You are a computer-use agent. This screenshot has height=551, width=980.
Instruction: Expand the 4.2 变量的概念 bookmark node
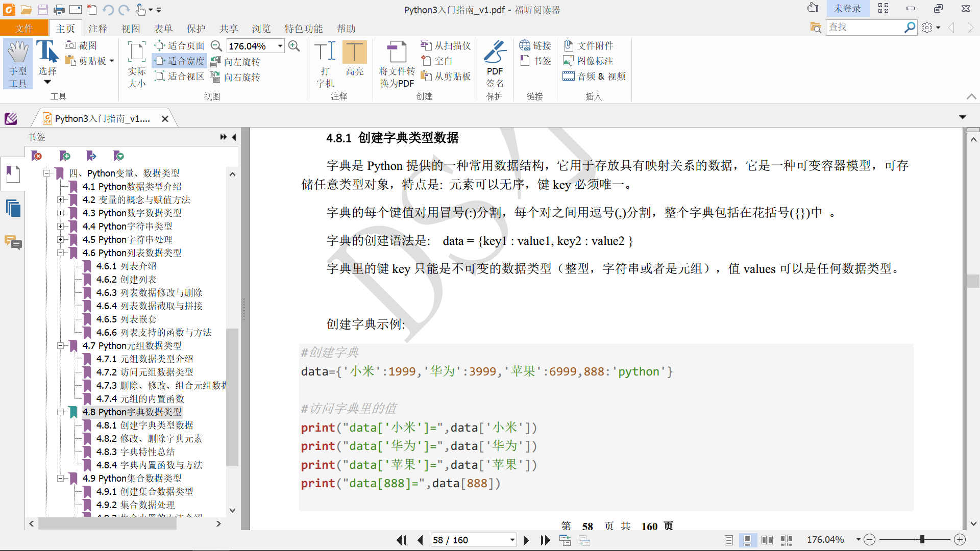pyautogui.click(x=60, y=199)
